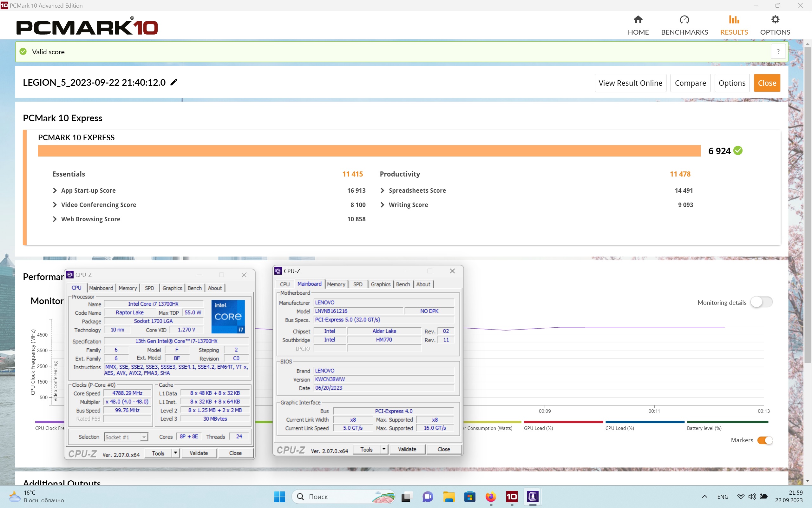812x508 pixels.
Task: Click the help question mark in Valid score bar
Action: (778, 52)
